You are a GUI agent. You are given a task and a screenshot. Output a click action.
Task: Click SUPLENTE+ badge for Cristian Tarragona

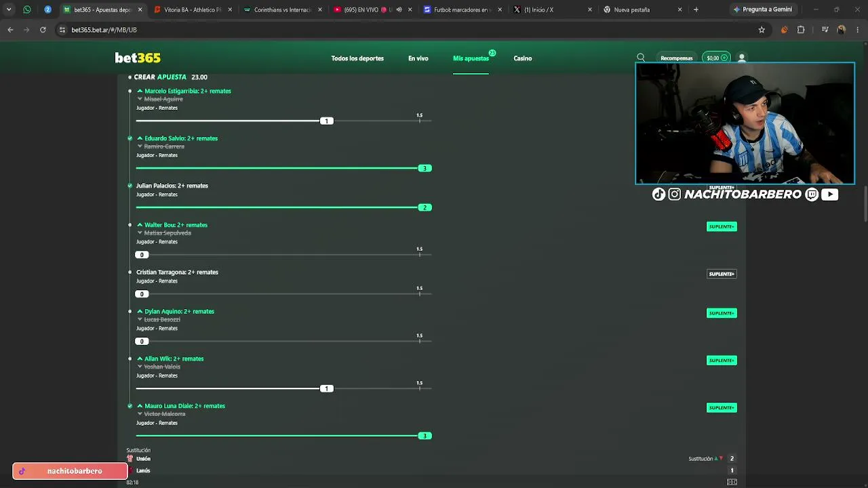pos(722,274)
